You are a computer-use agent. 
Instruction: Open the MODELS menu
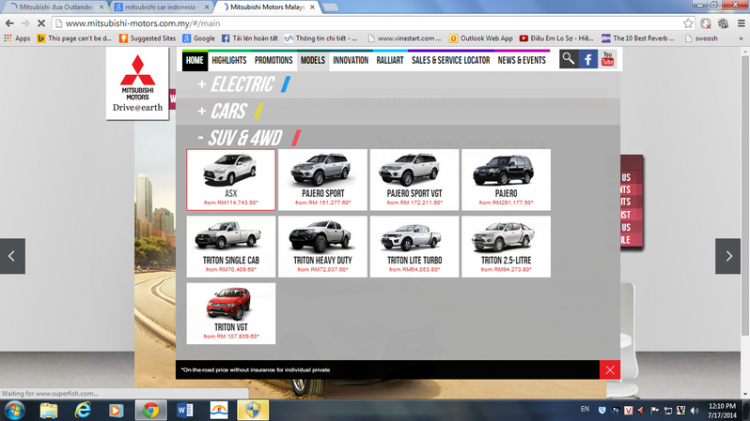pyautogui.click(x=313, y=60)
